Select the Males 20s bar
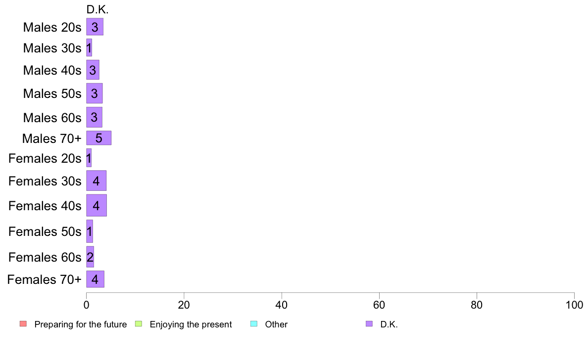The height and width of the screenshot is (364, 588). 95,27
